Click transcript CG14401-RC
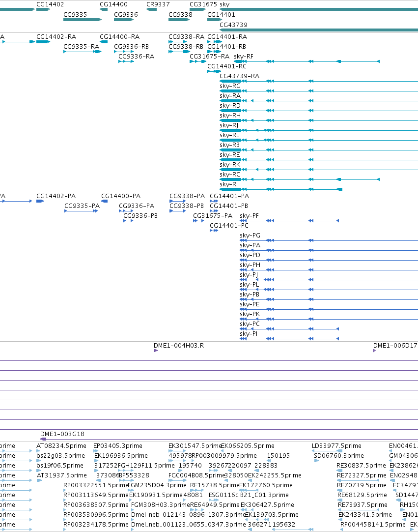The width and height of the screenshot is (418, 532). click(x=227, y=66)
